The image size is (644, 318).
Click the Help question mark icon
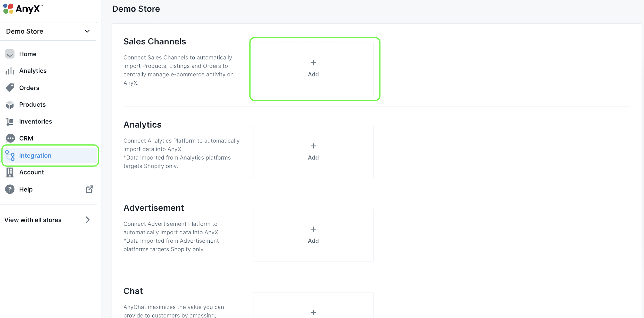10,189
